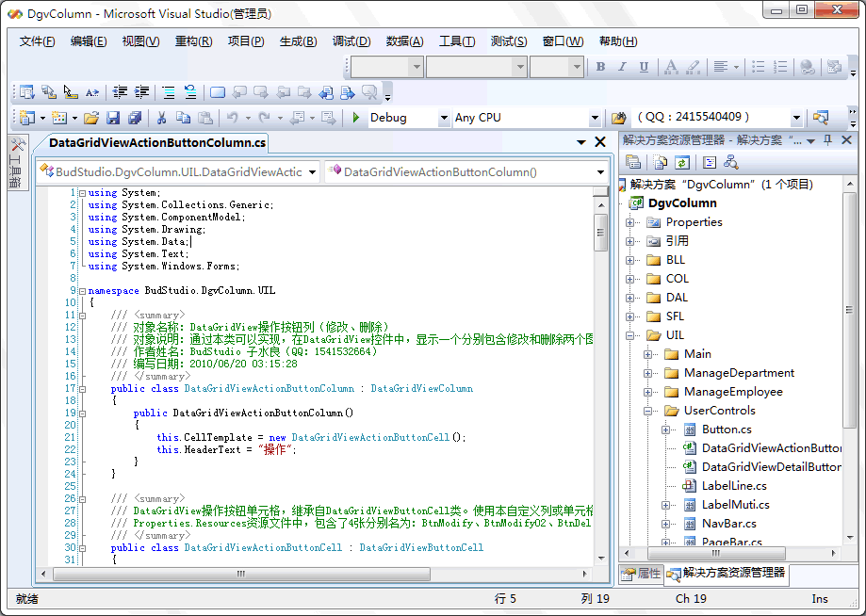Open the Debug configuration dropdown

444,118
